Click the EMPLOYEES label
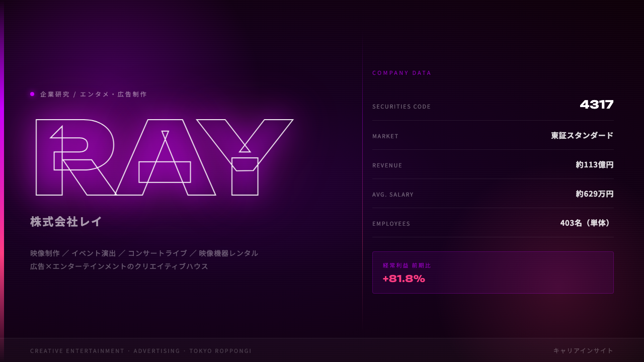644x362 pixels. pos(391,224)
